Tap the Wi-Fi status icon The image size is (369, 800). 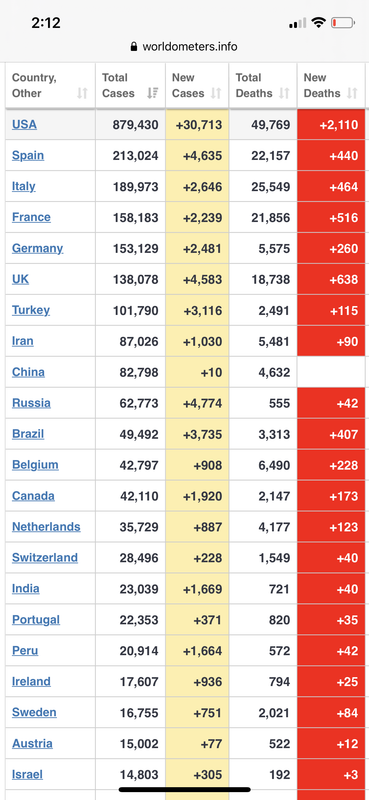click(x=319, y=22)
